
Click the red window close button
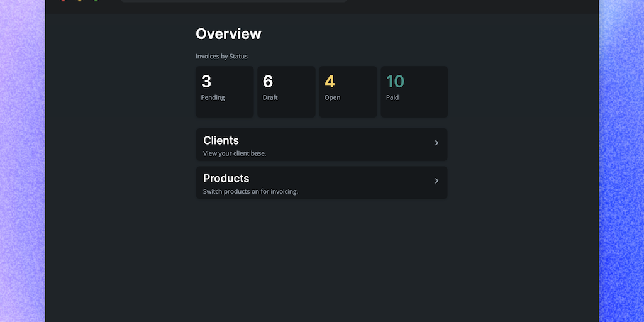[63, 1]
